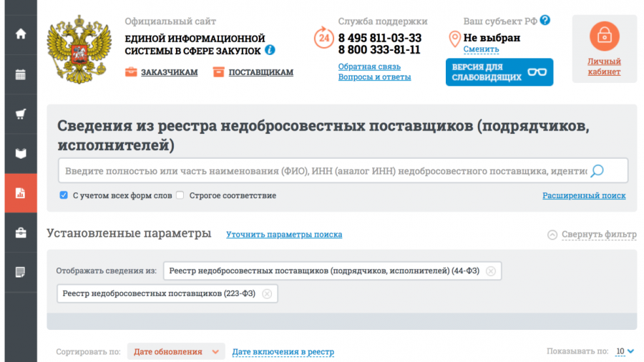Click info icon next to system title
The width and height of the screenshot is (644, 362).
270,50
